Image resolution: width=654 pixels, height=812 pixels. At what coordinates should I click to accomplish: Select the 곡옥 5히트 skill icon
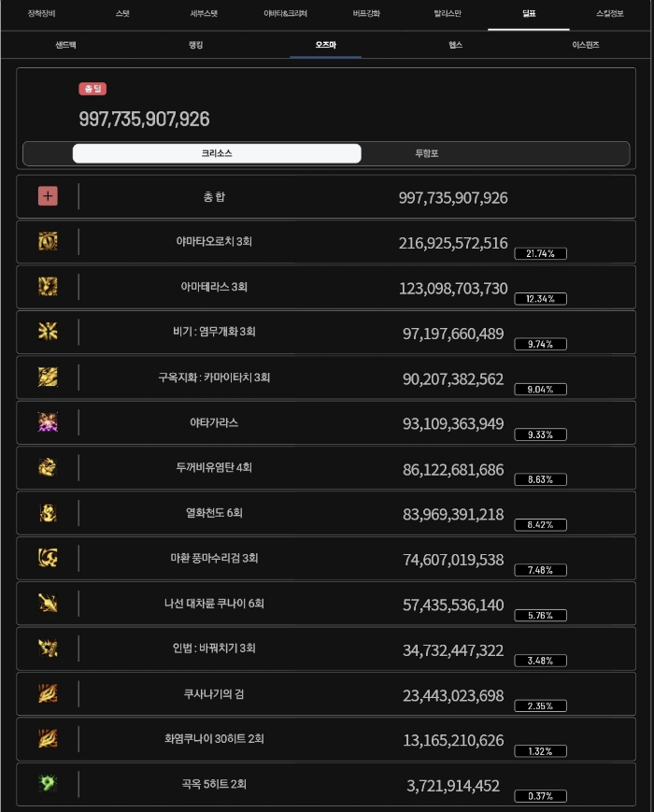tap(47, 784)
